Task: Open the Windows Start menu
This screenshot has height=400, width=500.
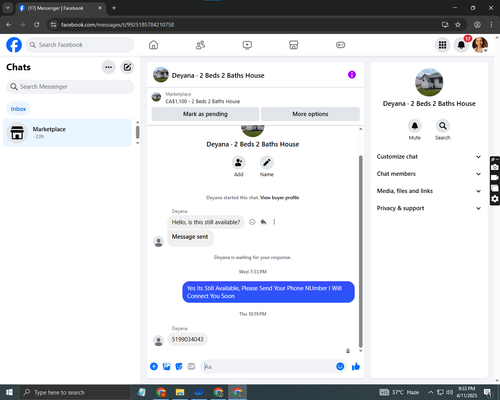Action: [x=9, y=392]
